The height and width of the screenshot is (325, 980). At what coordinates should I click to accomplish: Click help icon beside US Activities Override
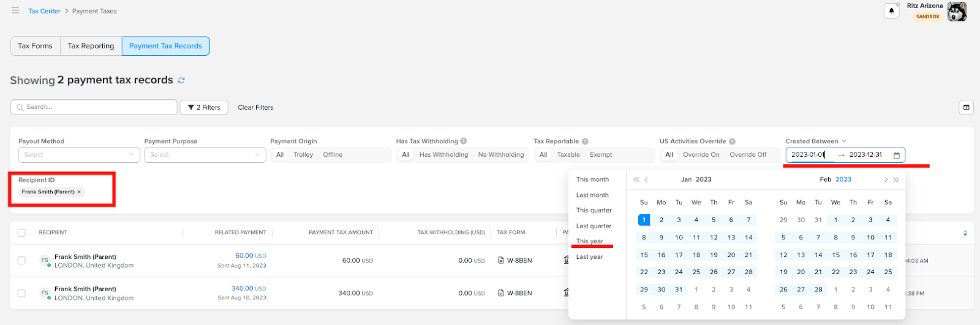[732, 141]
